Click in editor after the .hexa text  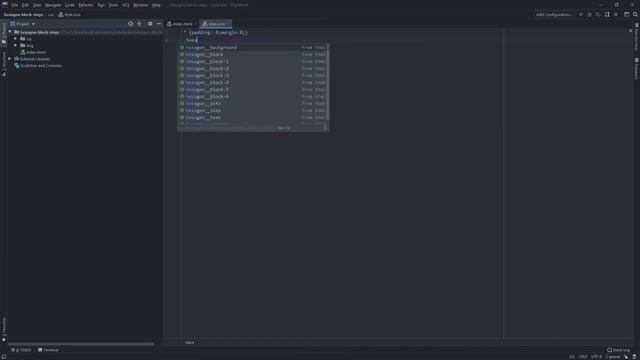pyautogui.click(x=197, y=40)
